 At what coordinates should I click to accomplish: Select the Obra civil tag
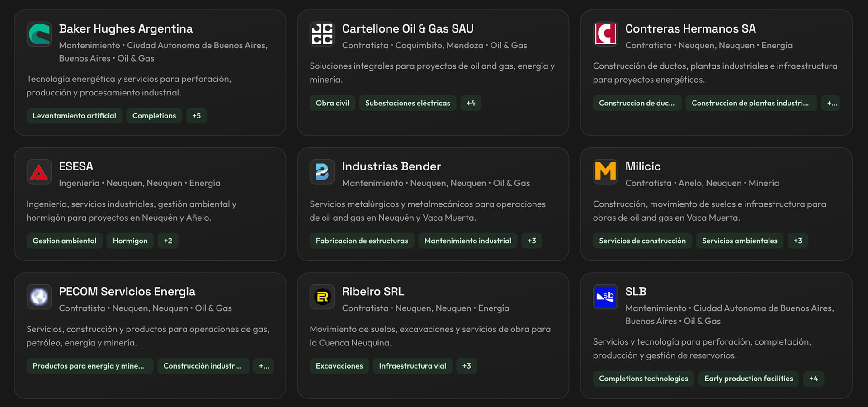332,103
